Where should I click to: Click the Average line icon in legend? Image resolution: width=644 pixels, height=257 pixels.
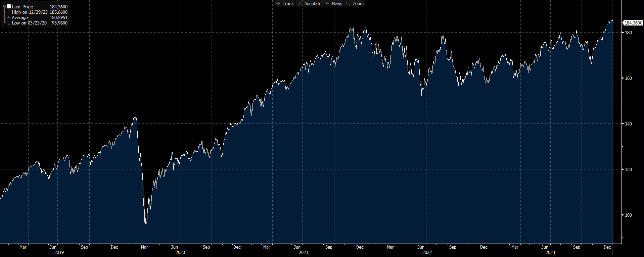[x=9, y=17]
